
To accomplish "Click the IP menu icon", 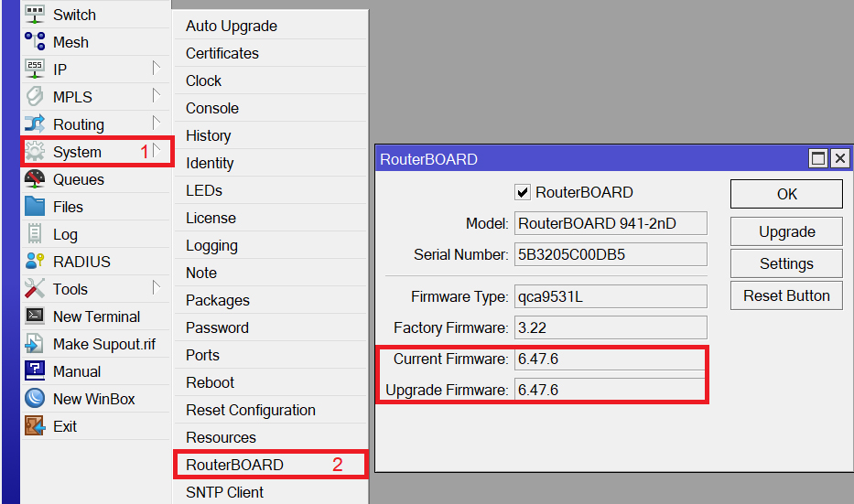I will tap(35, 70).
